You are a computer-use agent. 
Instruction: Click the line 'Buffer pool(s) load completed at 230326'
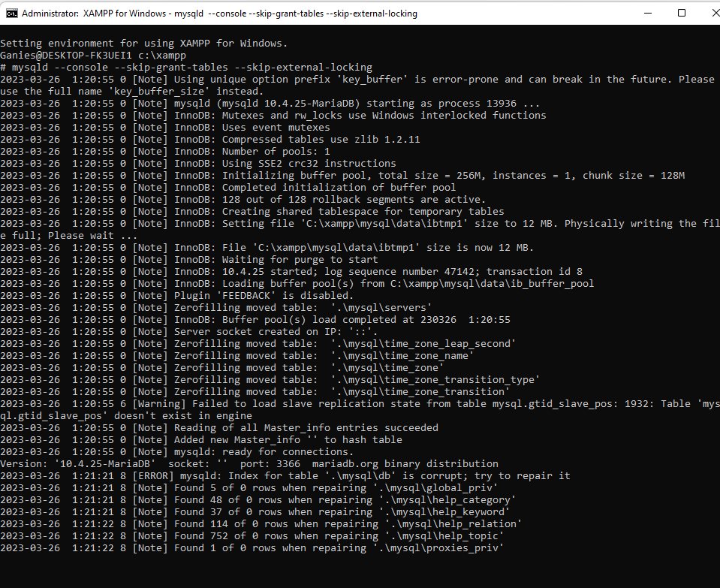point(255,319)
